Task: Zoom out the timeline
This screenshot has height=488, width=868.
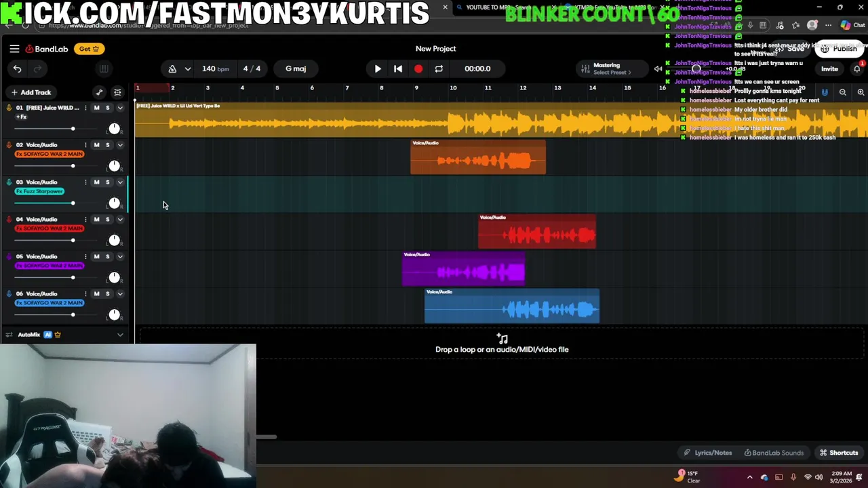Action: point(843,92)
